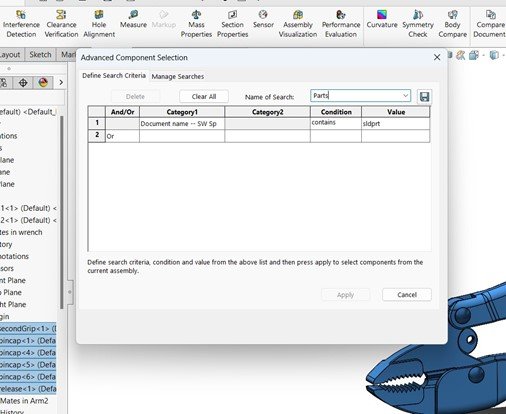The image size is (506, 414).
Task: Open Section Properties
Action: pos(232,24)
